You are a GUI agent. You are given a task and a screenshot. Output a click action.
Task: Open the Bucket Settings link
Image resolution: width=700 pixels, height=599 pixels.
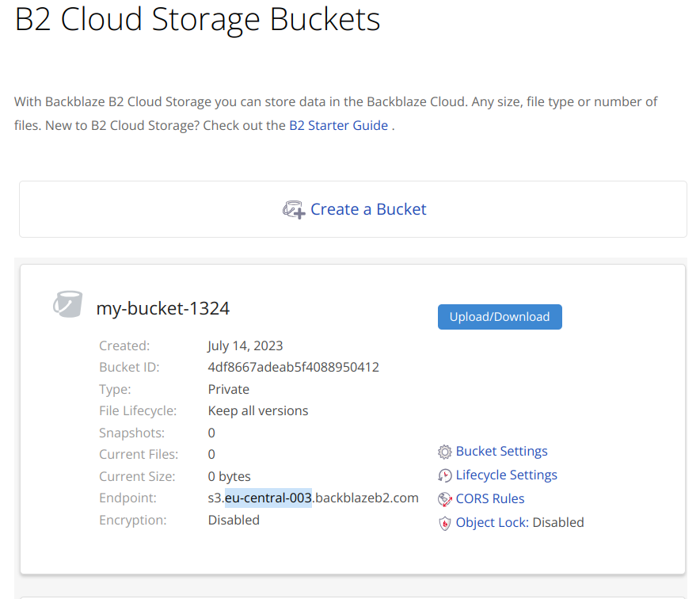[x=501, y=451]
